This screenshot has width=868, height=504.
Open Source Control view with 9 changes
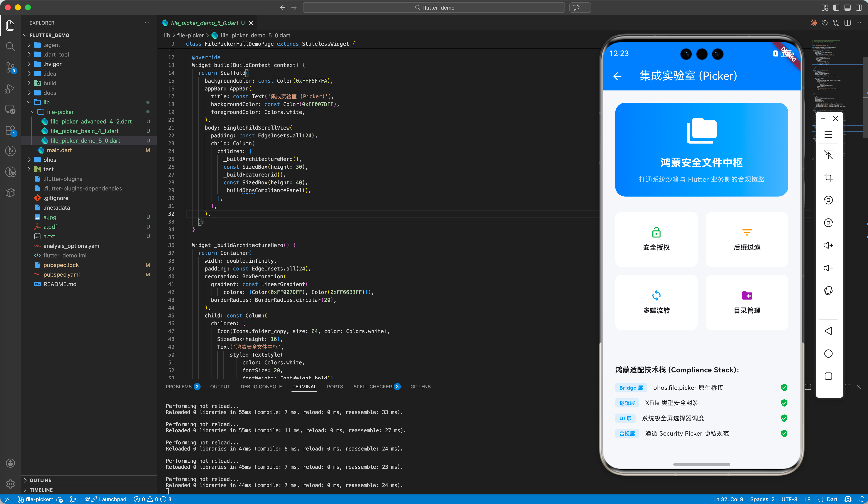click(x=10, y=67)
